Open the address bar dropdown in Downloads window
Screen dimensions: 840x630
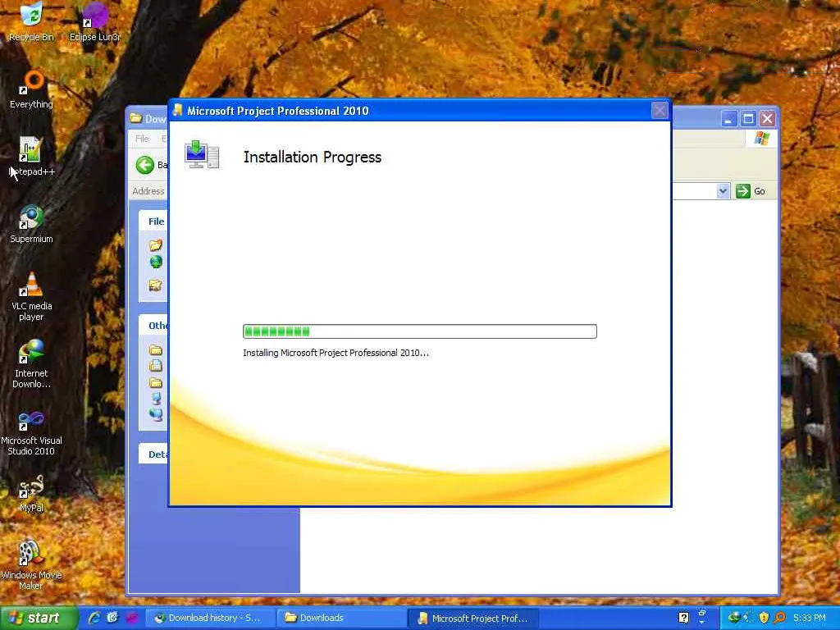[723, 191]
